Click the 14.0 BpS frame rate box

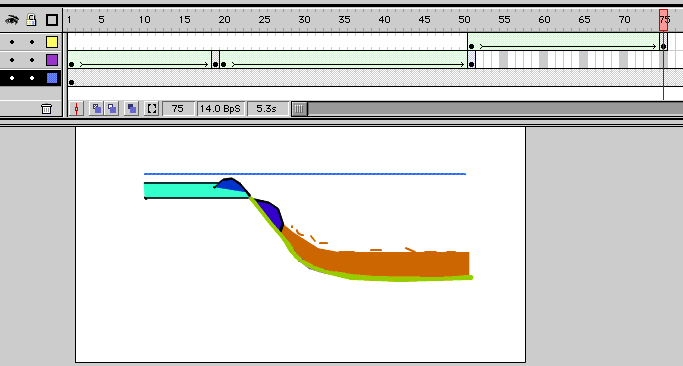(220, 108)
